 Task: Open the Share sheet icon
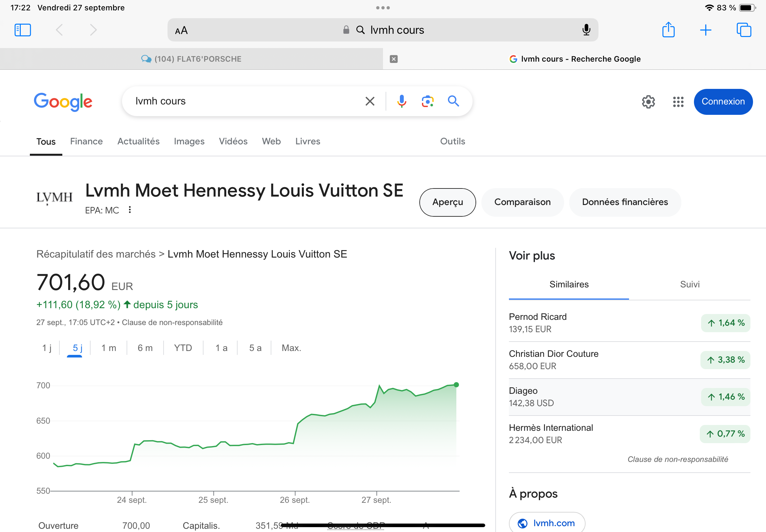coord(668,30)
